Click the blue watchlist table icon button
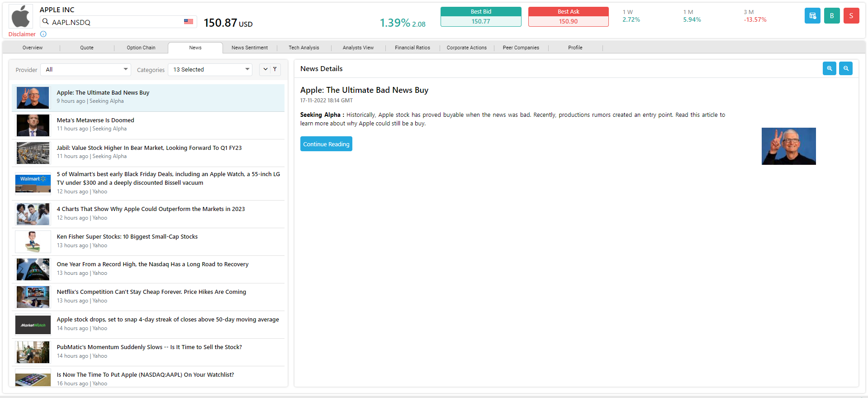Image resolution: width=868 pixels, height=398 pixels. coord(812,16)
